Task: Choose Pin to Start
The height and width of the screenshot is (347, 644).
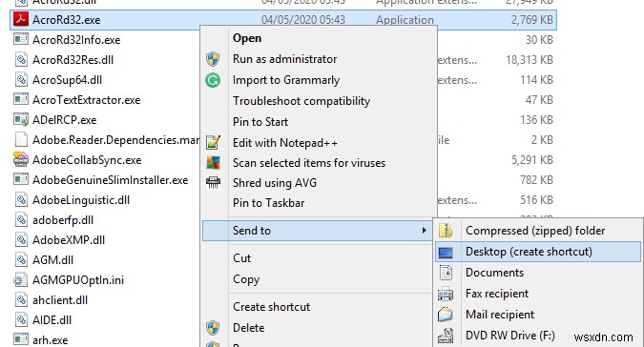Action: 260,122
